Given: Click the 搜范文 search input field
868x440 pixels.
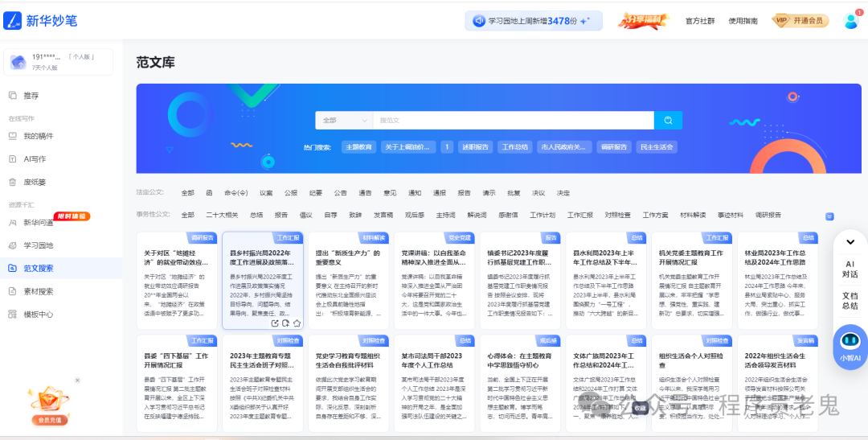Looking at the screenshot, I should 513,120.
